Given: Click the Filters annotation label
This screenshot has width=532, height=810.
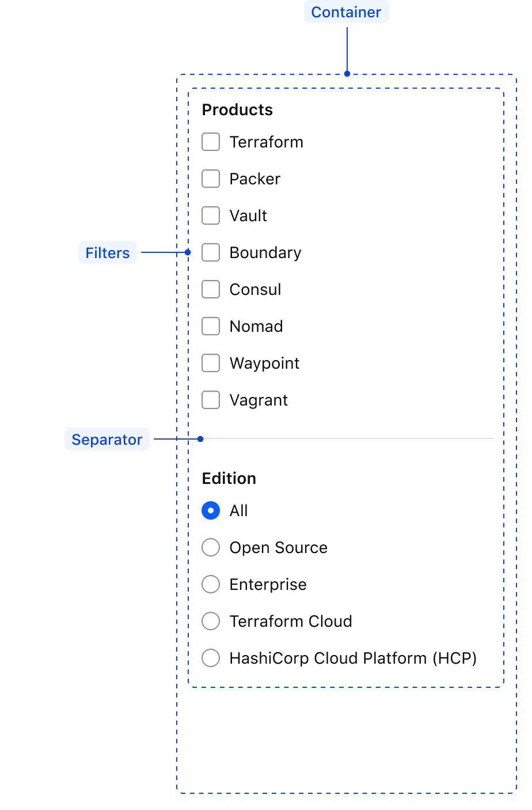Looking at the screenshot, I should point(107,252).
